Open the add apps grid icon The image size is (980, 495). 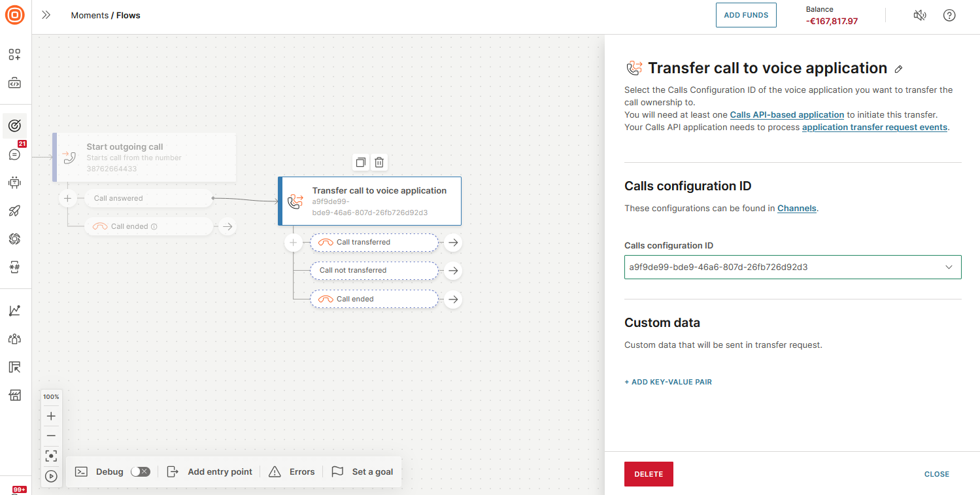14,54
